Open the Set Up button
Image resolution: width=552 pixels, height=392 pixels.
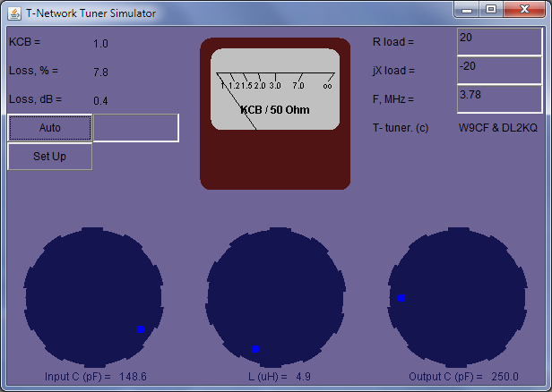coord(50,157)
